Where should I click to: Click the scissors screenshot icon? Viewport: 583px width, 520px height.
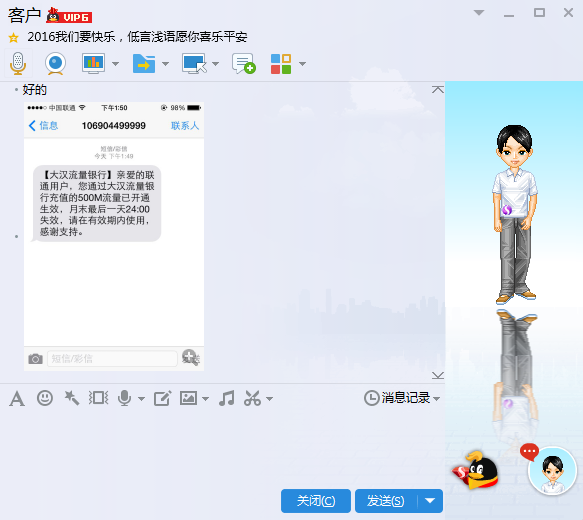point(252,398)
